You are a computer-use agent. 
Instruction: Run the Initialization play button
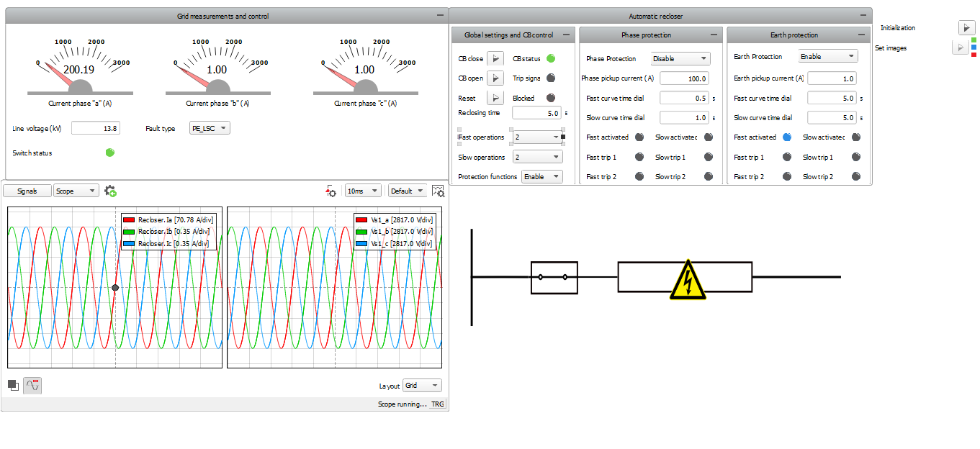tap(965, 27)
